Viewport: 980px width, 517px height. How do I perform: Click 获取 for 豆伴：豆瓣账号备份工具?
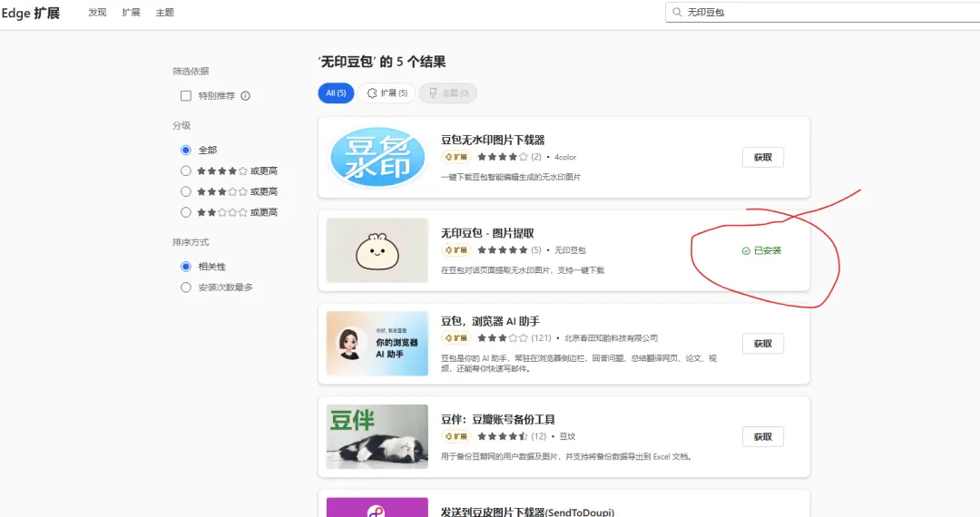(x=762, y=436)
